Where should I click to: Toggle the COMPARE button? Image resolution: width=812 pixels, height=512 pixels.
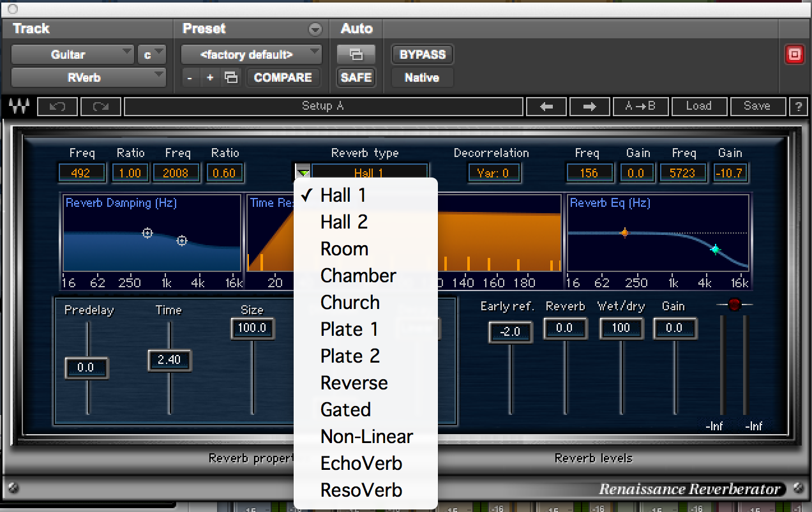(x=283, y=78)
